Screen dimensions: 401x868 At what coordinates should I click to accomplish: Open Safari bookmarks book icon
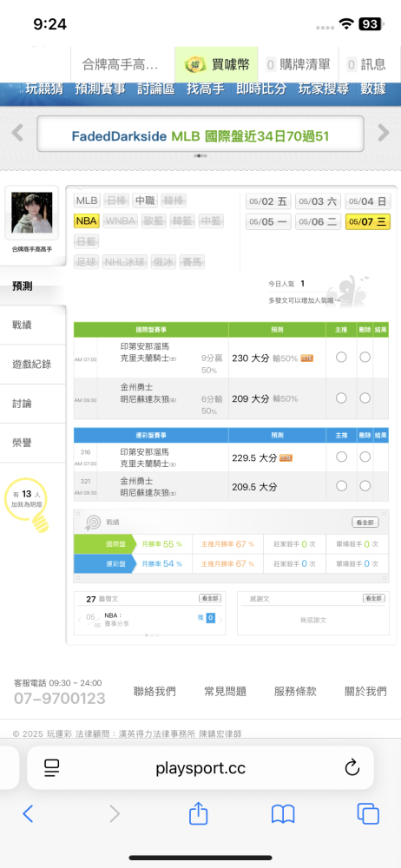[282, 814]
